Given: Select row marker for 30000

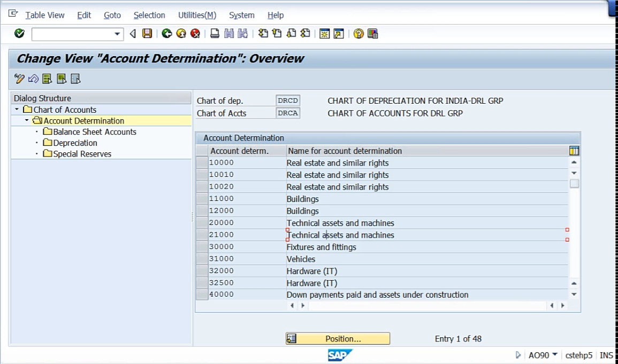Looking at the screenshot, I should pos(202,247).
